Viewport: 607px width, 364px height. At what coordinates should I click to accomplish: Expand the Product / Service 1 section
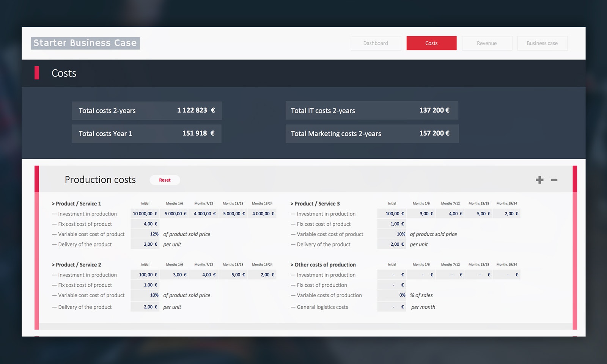point(77,204)
